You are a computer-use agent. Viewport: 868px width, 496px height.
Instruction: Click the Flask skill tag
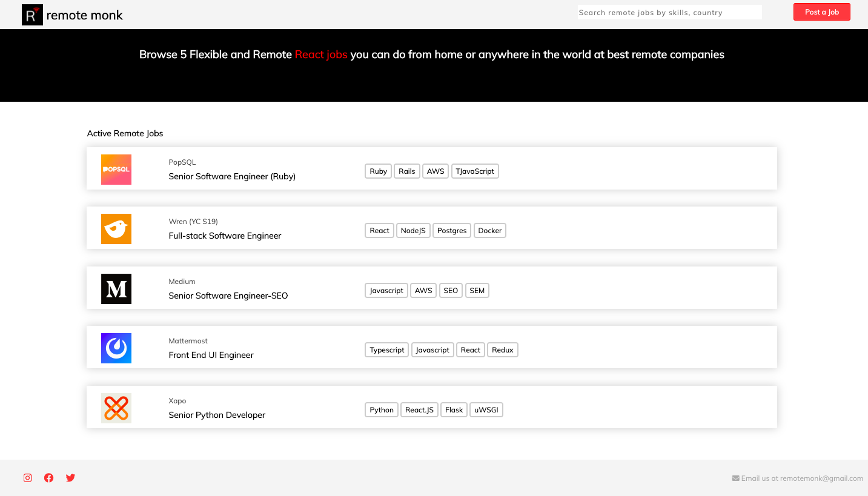(x=454, y=410)
